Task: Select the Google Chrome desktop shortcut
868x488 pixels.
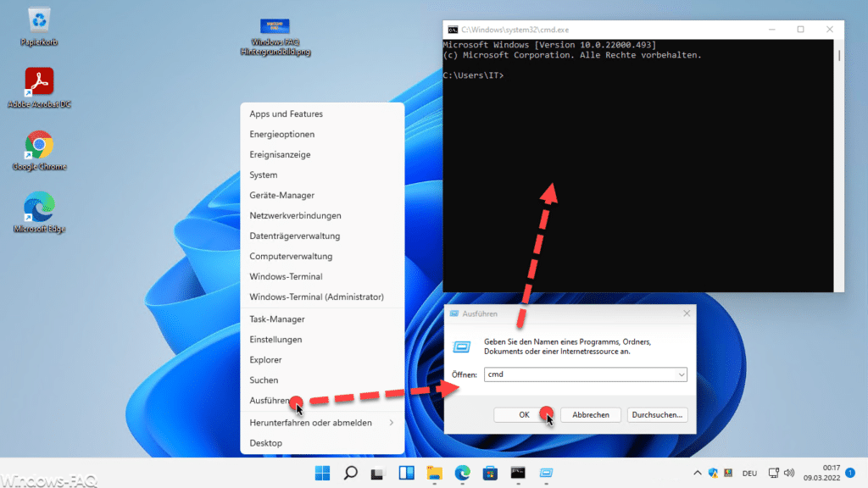Action: tap(39, 151)
